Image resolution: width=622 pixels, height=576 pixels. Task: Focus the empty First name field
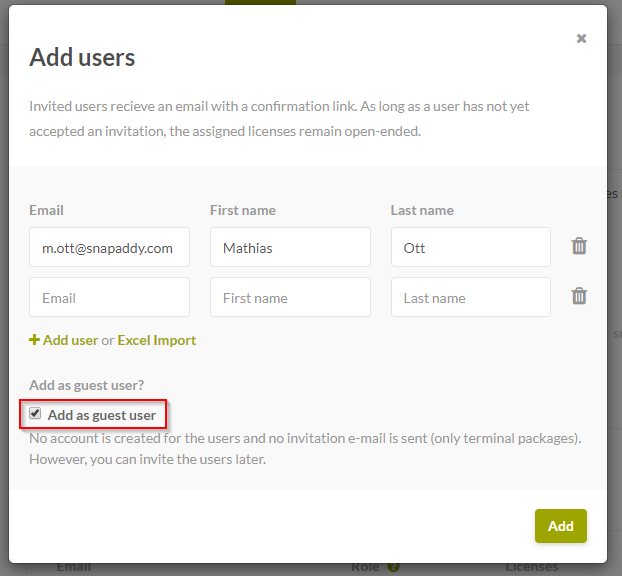(290, 297)
